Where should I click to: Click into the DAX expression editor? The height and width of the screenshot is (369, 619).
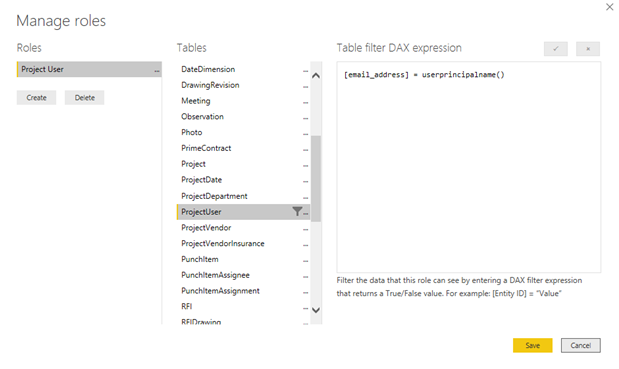point(469,167)
